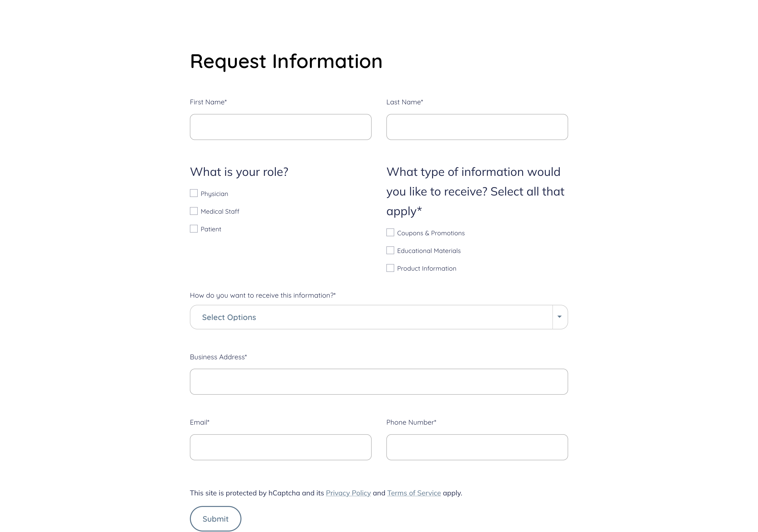758x532 pixels.
Task: Click into the Last Name text box
Action: tap(477, 127)
